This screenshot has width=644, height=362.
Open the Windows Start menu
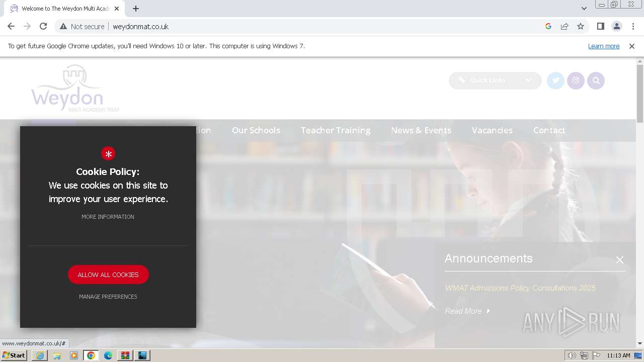(x=14, y=355)
